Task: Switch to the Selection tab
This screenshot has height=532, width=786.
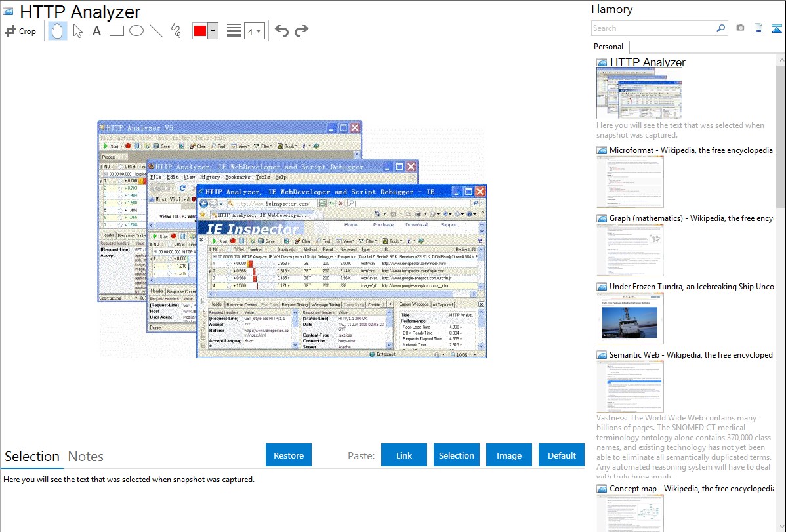Action: [x=32, y=457]
